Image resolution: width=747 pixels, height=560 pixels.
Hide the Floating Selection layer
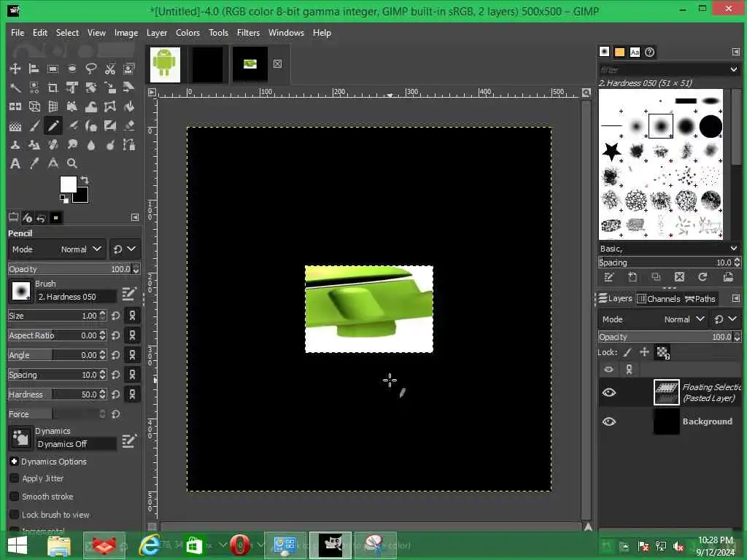pos(609,392)
